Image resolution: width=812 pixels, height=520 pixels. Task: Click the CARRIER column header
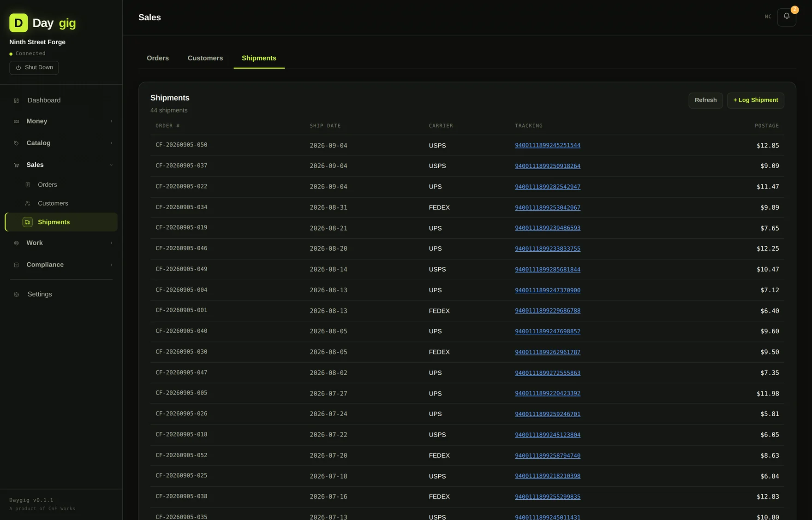pos(441,126)
